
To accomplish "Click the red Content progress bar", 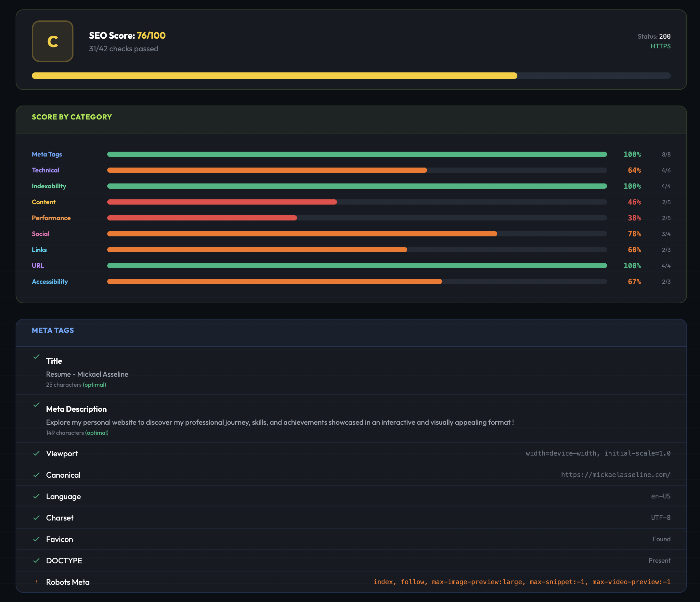I will (x=222, y=202).
